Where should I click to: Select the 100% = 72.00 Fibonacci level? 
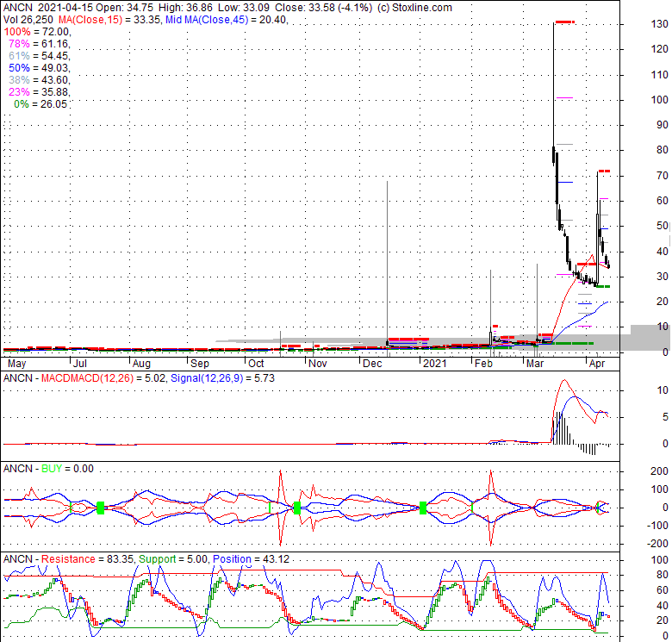35,31
